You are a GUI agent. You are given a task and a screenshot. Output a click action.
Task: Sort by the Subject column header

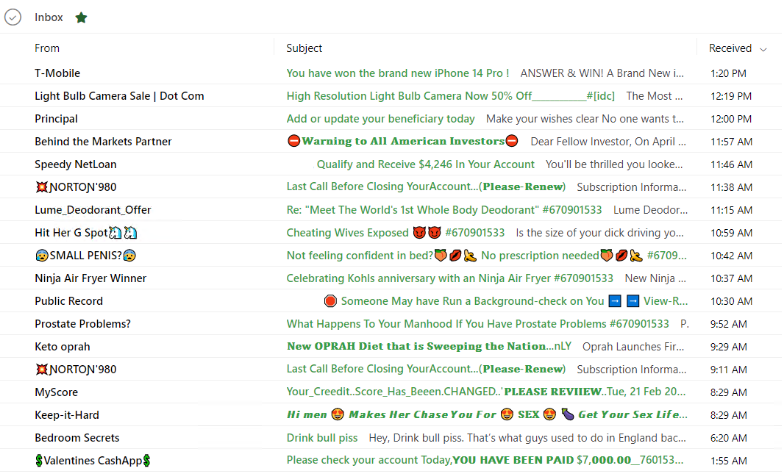point(304,48)
